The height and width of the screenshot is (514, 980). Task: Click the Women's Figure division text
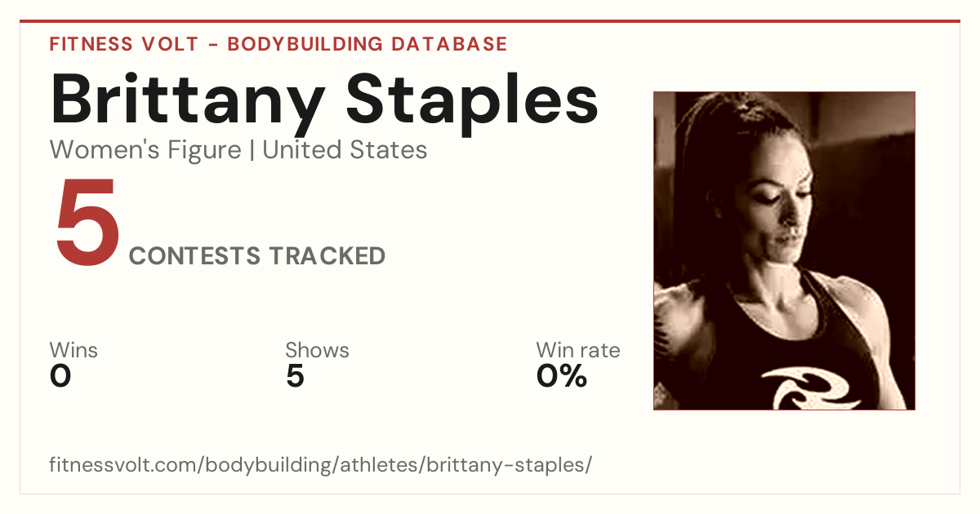pos(145,150)
